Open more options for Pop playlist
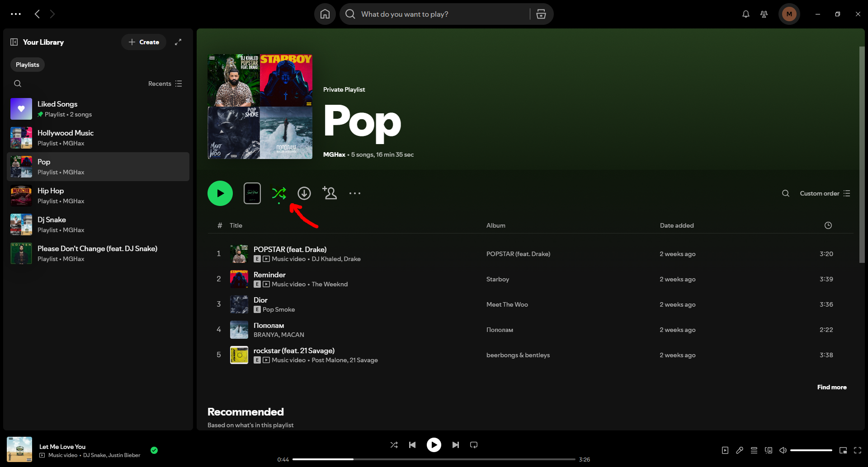The width and height of the screenshot is (868, 467). [x=355, y=193]
